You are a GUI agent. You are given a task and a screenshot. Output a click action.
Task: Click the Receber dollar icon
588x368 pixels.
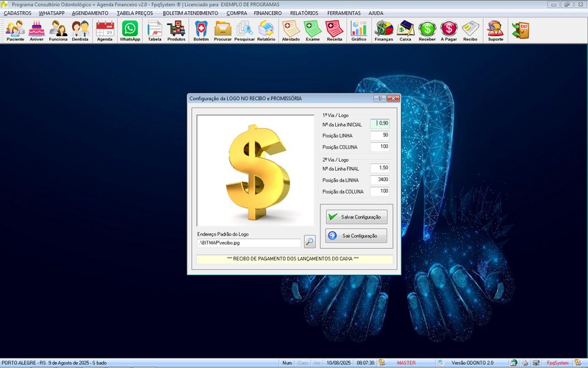pos(427,30)
